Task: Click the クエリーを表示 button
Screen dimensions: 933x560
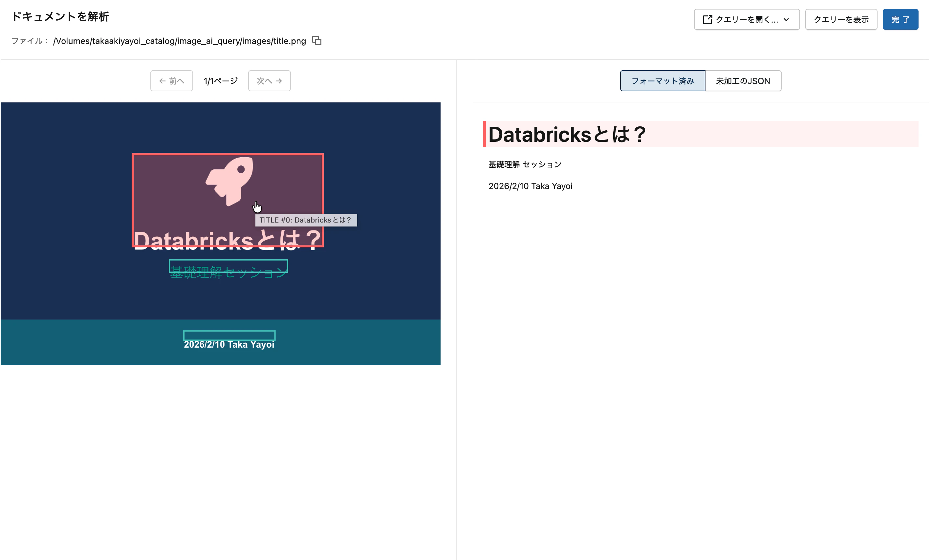Action: click(x=841, y=19)
